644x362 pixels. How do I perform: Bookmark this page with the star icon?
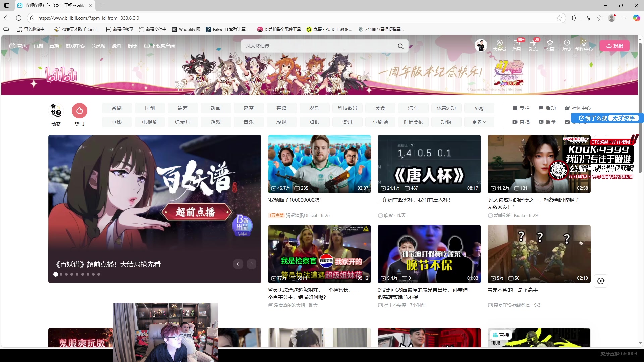(x=559, y=18)
